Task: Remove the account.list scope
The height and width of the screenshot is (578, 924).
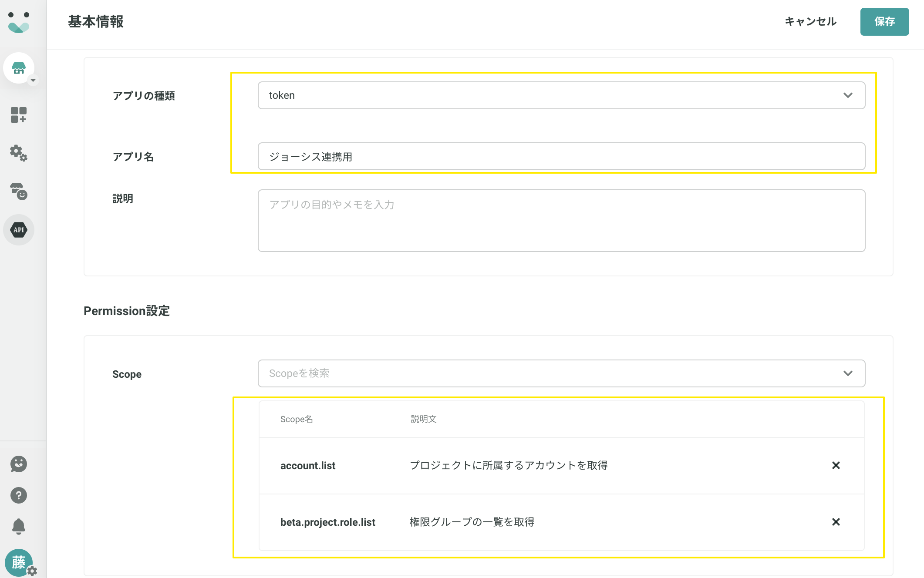Action: tap(836, 465)
